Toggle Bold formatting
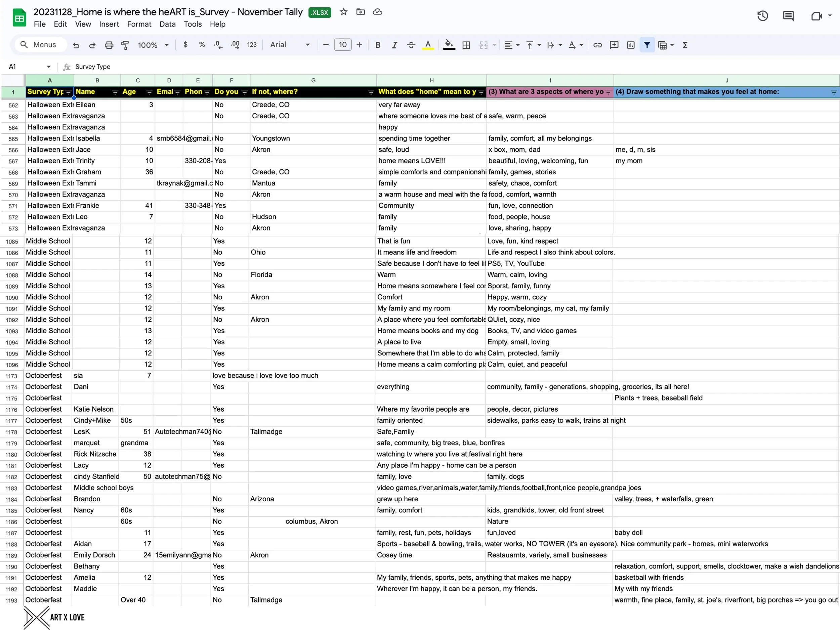 [378, 45]
